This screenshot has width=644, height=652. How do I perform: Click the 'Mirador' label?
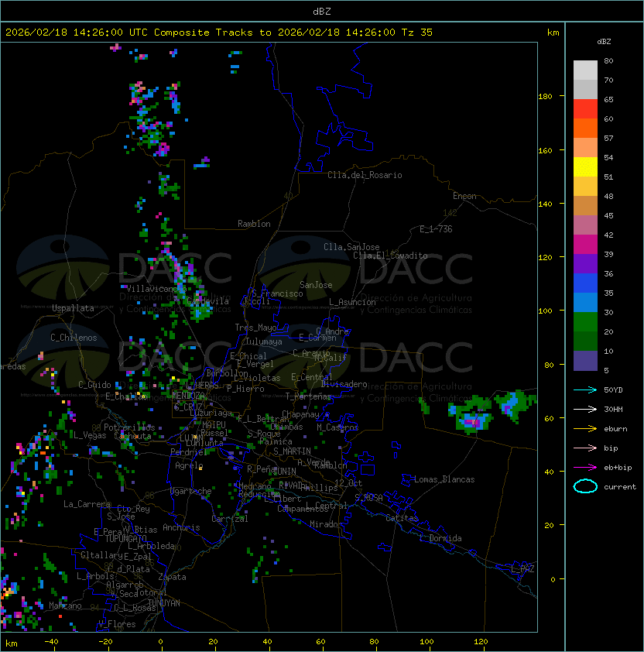[x=327, y=524]
